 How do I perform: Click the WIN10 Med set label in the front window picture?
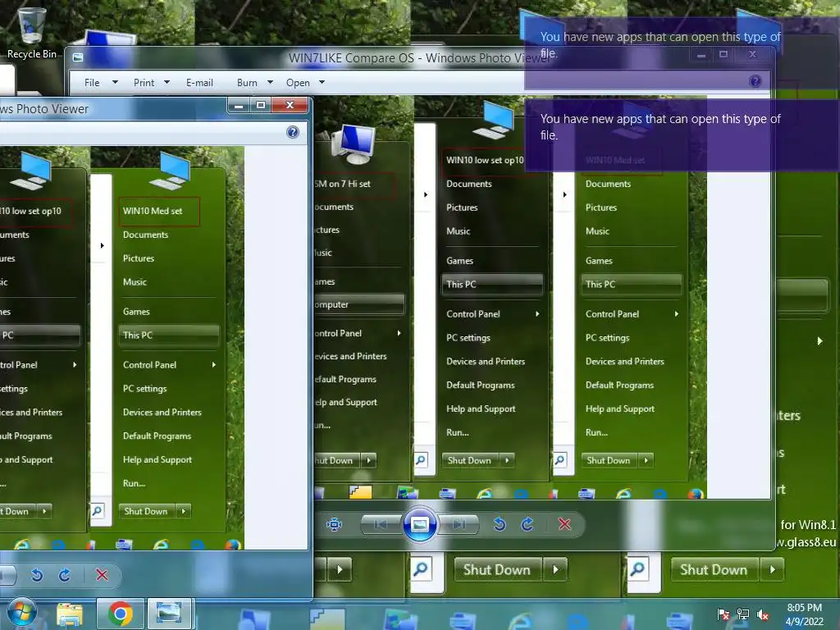[x=153, y=211]
